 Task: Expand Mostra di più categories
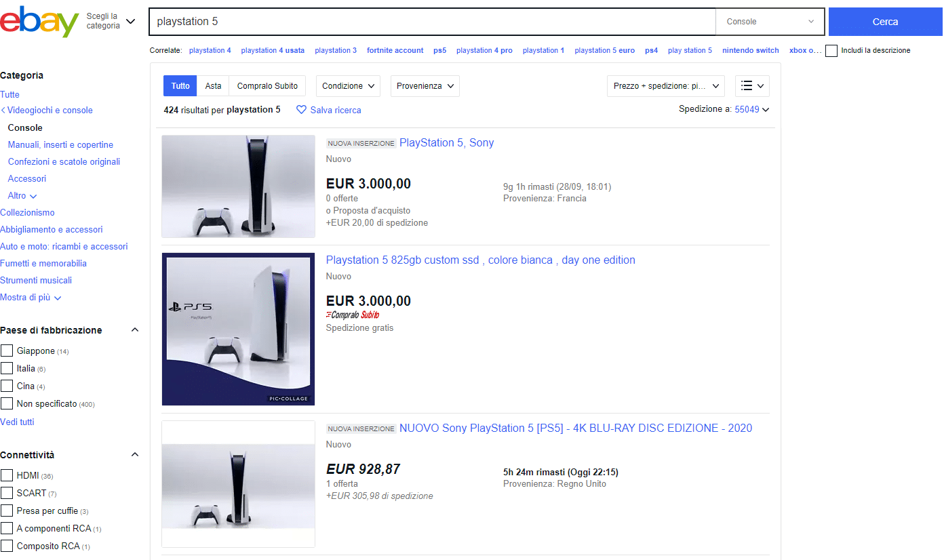[31, 298]
